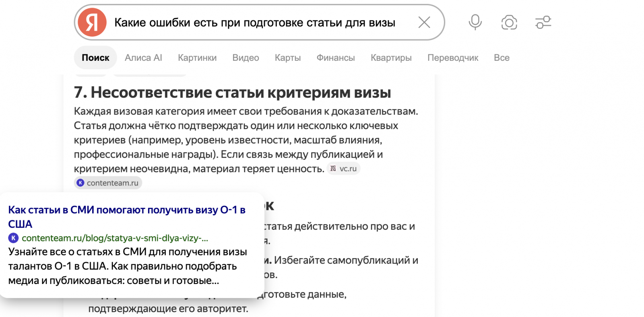
Task: Click popup snippet text Узнайте все о статьях
Action: 128,266
